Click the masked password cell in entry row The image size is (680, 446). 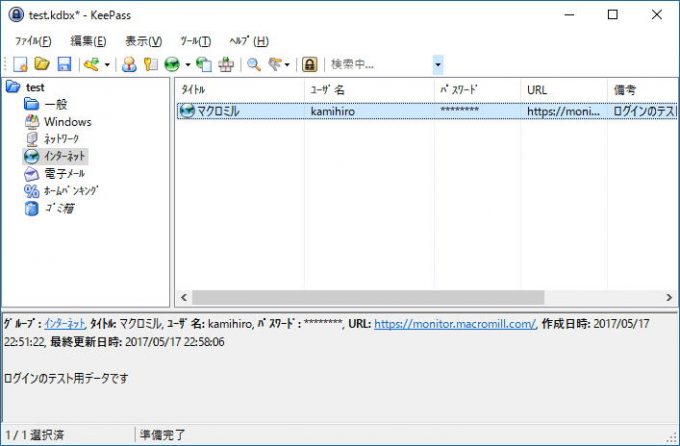[459, 111]
